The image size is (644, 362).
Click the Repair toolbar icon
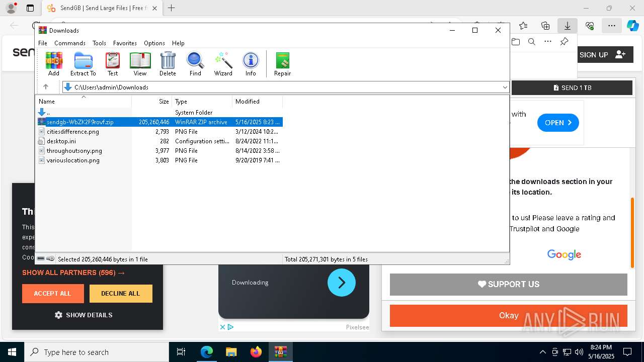(x=282, y=64)
